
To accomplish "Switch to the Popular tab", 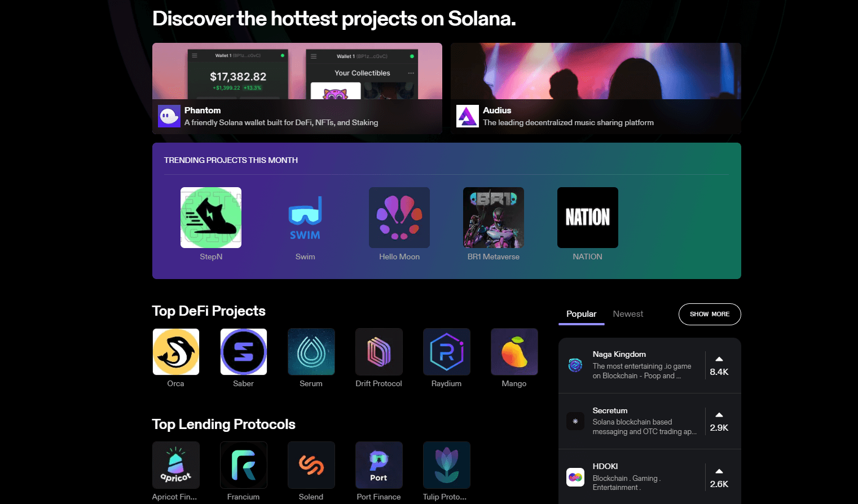I will point(581,314).
